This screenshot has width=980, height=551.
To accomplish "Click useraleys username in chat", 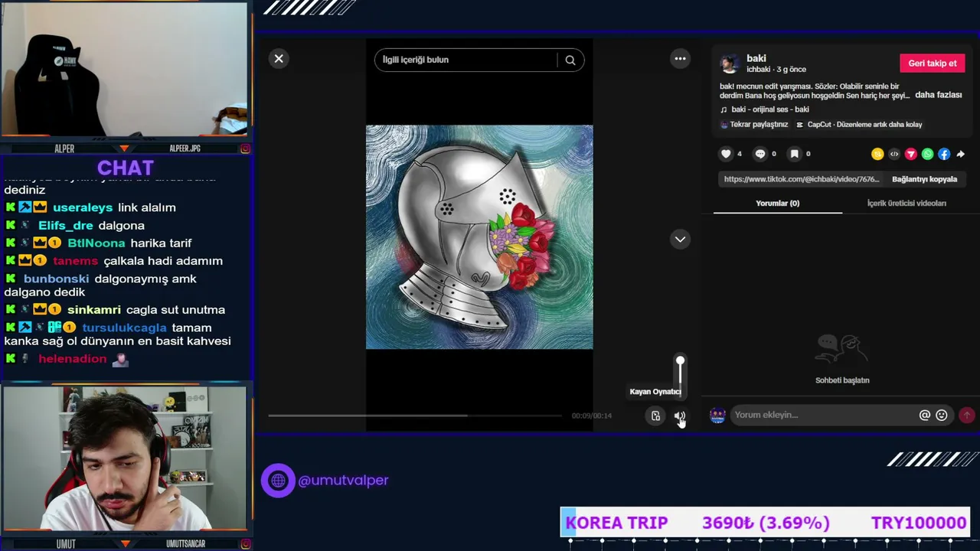I will (x=83, y=207).
